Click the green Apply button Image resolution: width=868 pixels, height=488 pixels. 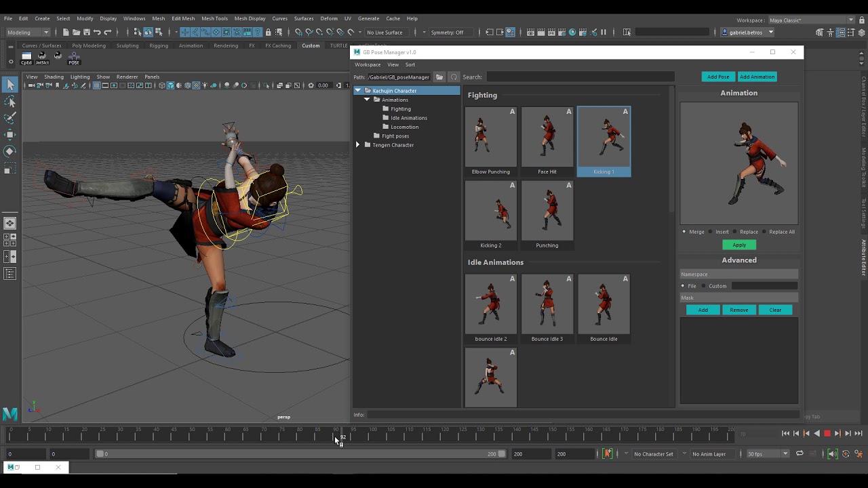[x=739, y=245]
